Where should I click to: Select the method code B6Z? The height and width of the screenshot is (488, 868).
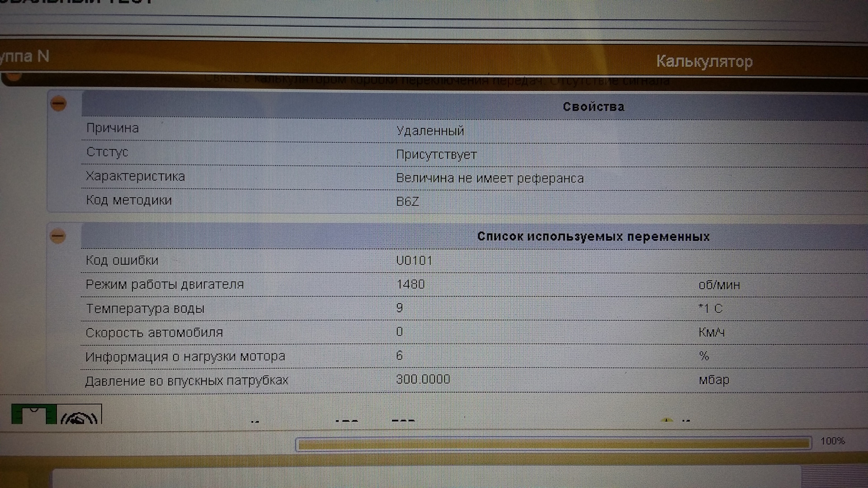pos(407,201)
